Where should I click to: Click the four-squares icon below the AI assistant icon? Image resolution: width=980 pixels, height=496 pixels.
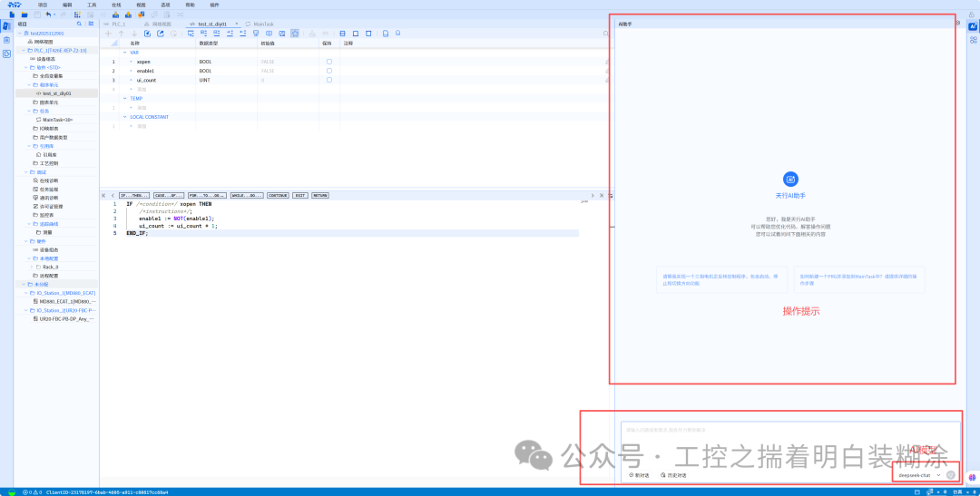973,40
